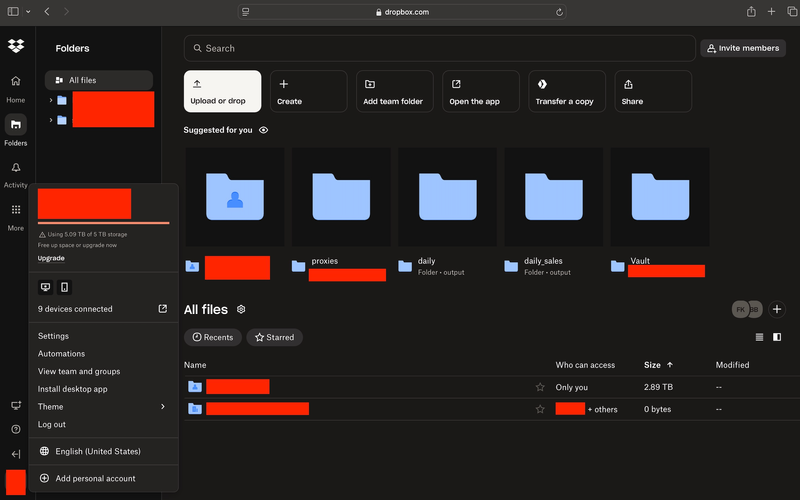Toggle visibility of Suggested for you
The image size is (800, 500).
tap(264, 130)
